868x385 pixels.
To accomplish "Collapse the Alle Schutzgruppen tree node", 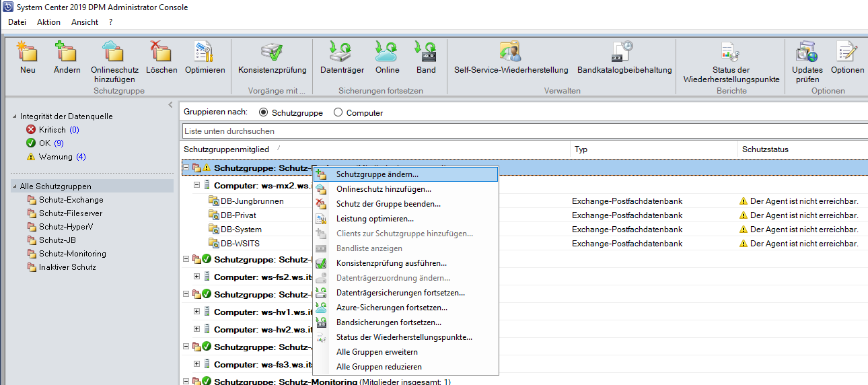I will [15, 186].
